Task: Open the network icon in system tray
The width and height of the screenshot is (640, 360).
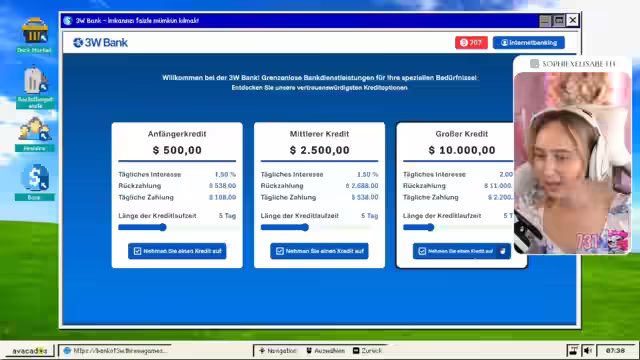Action: [573, 350]
